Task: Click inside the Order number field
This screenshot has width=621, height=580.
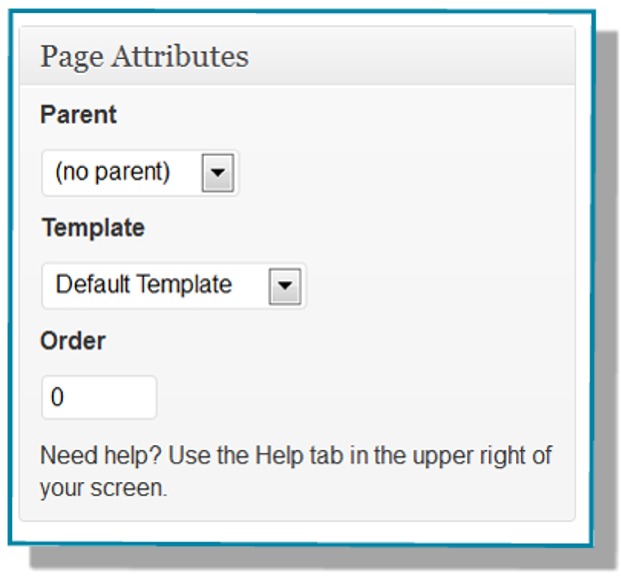Action: point(99,398)
